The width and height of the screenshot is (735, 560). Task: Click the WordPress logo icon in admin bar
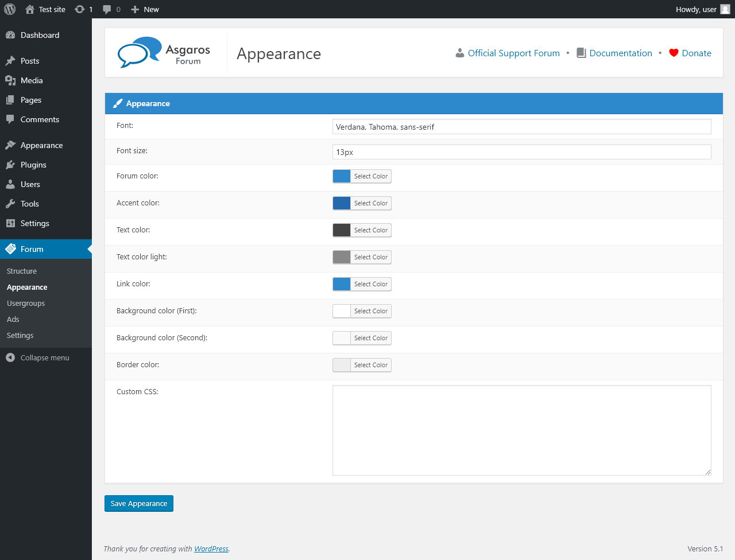pos(10,9)
